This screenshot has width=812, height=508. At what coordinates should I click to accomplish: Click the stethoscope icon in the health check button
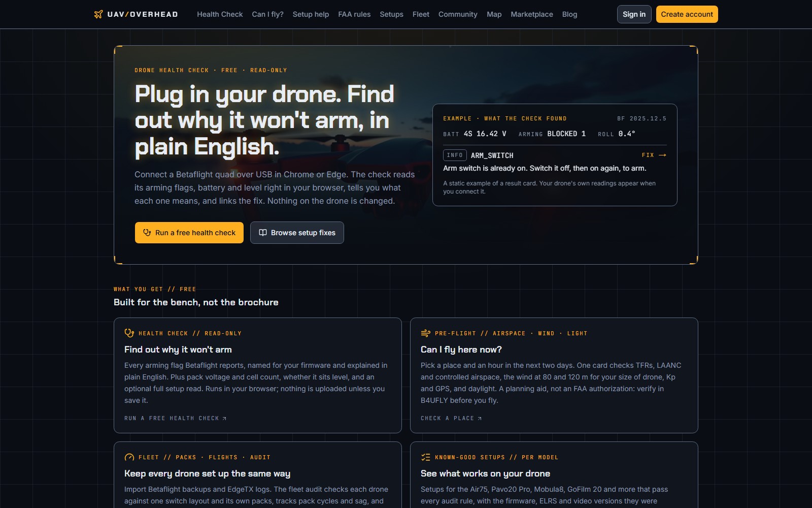(x=147, y=233)
